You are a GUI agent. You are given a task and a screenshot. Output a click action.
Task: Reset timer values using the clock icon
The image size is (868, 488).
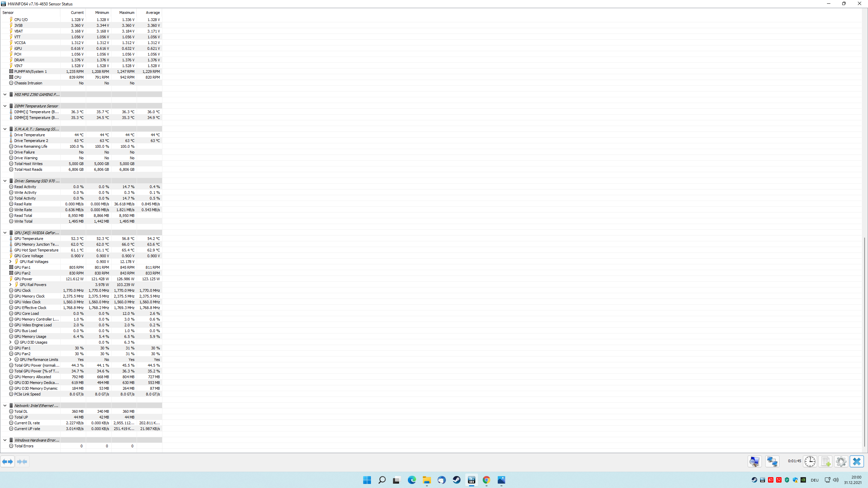pos(810,461)
